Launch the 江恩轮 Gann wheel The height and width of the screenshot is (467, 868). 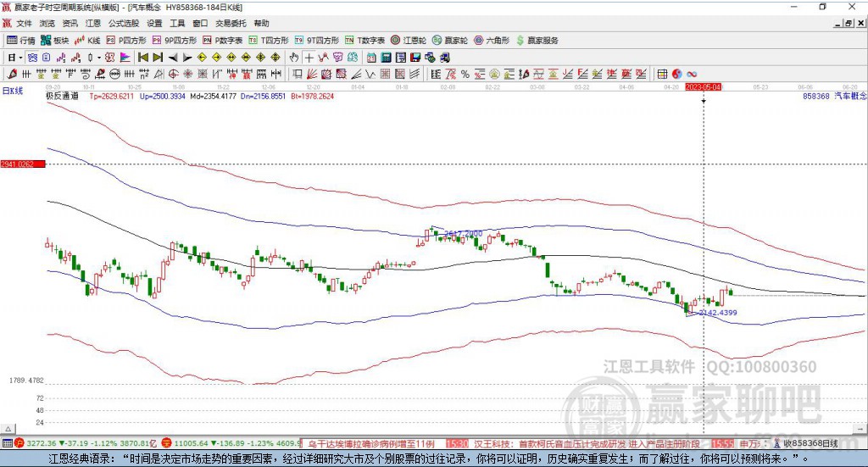tap(409, 41)
